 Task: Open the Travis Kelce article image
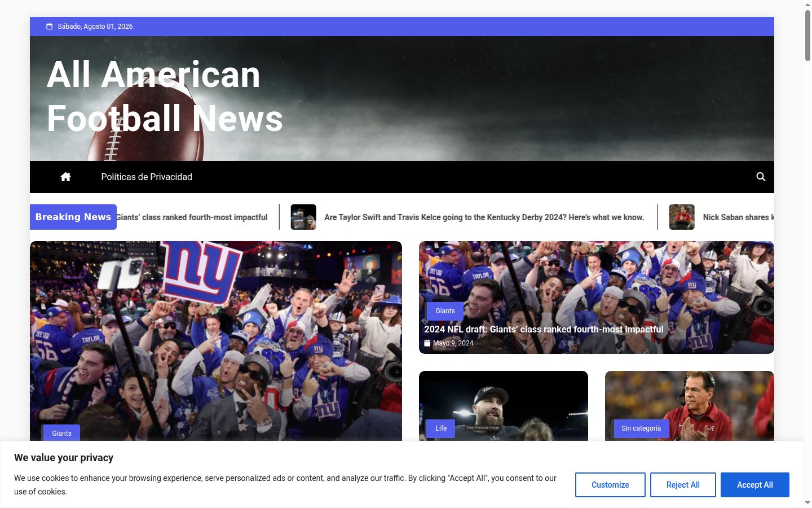[504, 406]
